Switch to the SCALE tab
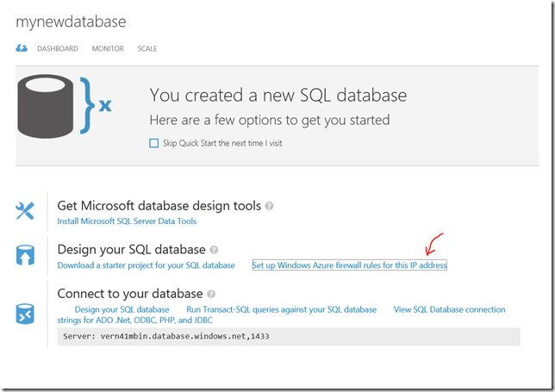 (x=147, y=48)
